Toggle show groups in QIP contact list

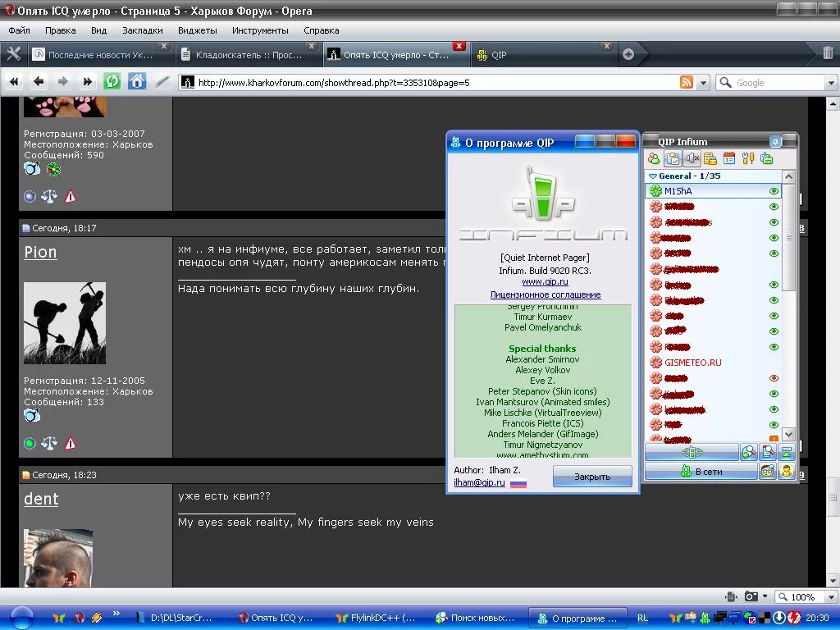(673, 158)
